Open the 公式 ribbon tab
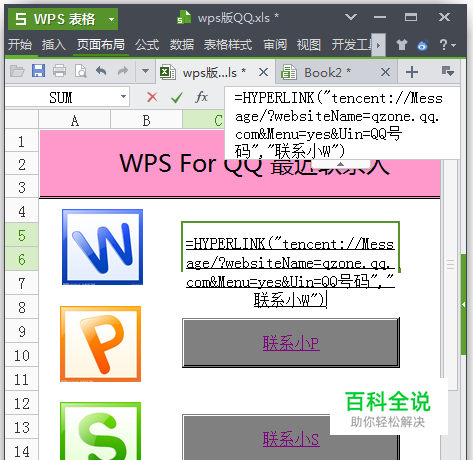473x460 pixels. (x=147, y=45)
